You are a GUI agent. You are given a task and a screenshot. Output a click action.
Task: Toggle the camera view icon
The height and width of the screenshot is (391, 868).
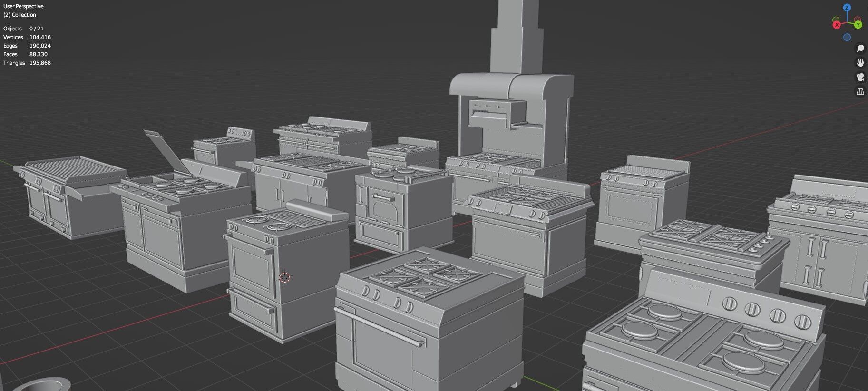click(x=860, y=77)
